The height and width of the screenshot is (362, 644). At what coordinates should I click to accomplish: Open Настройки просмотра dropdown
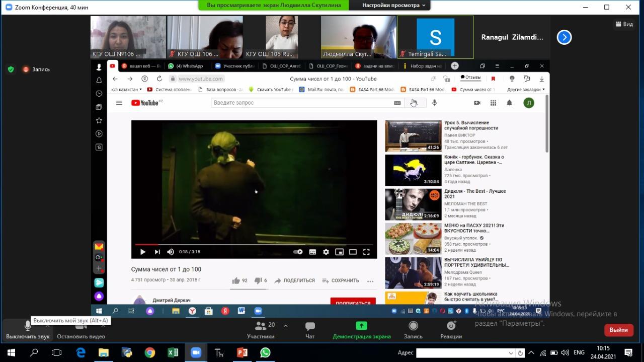pyautogui.click(x=393, y=5)
